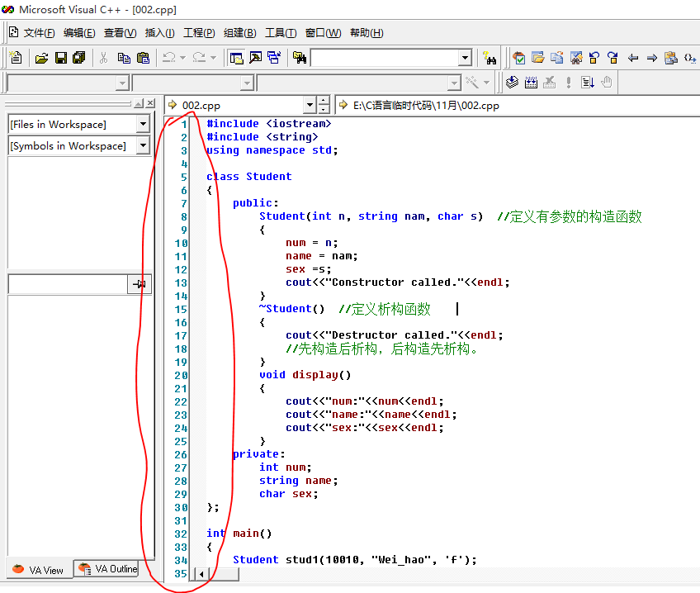The image size is (700, 593).
Task: Navigate back using Visual Assist arrow
Action: point(633,58)
